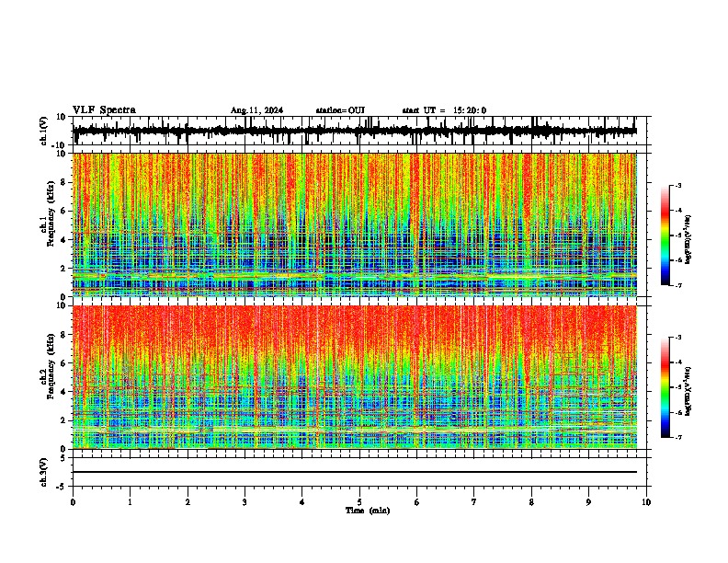Click the ch.1 spectrogram color scale bar

(x=665, y=236)
